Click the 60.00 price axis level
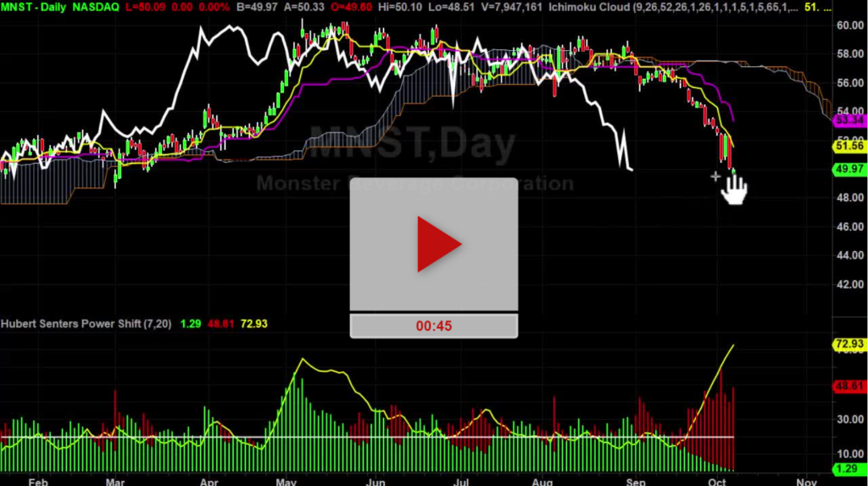The width and height of the screenshot is (868, 486). [x=848, y=25]
